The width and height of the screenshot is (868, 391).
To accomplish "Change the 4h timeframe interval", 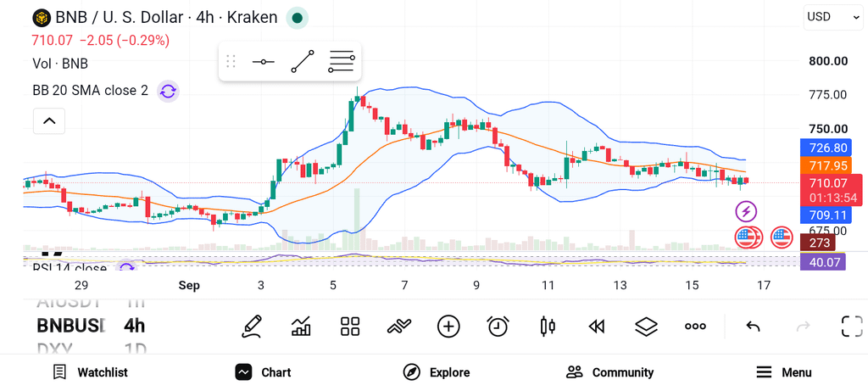I will pyautogui.click(x=135, y=326).
